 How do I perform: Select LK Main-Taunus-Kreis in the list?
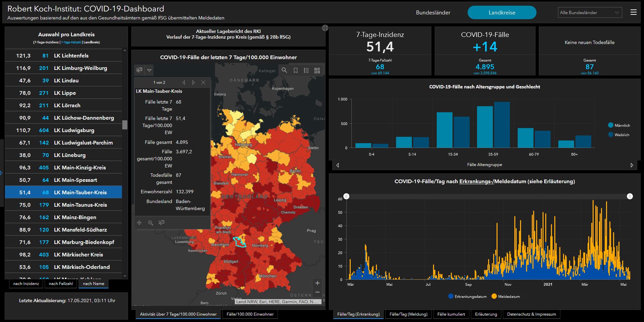click(63, 205)
